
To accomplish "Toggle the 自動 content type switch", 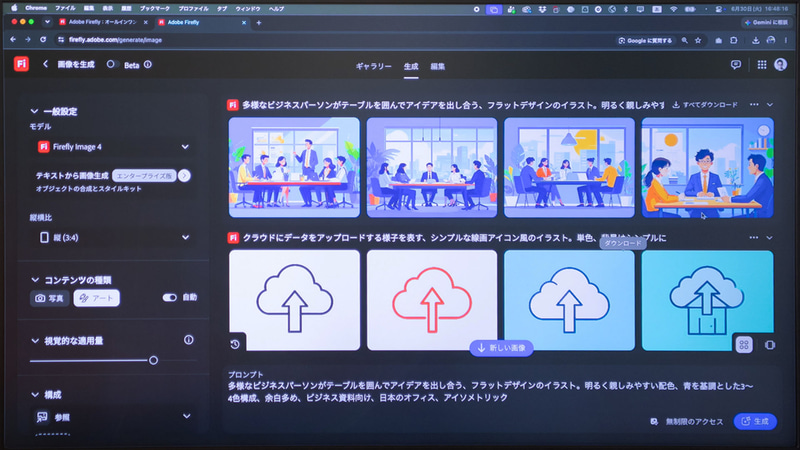I will coord(169,297).
